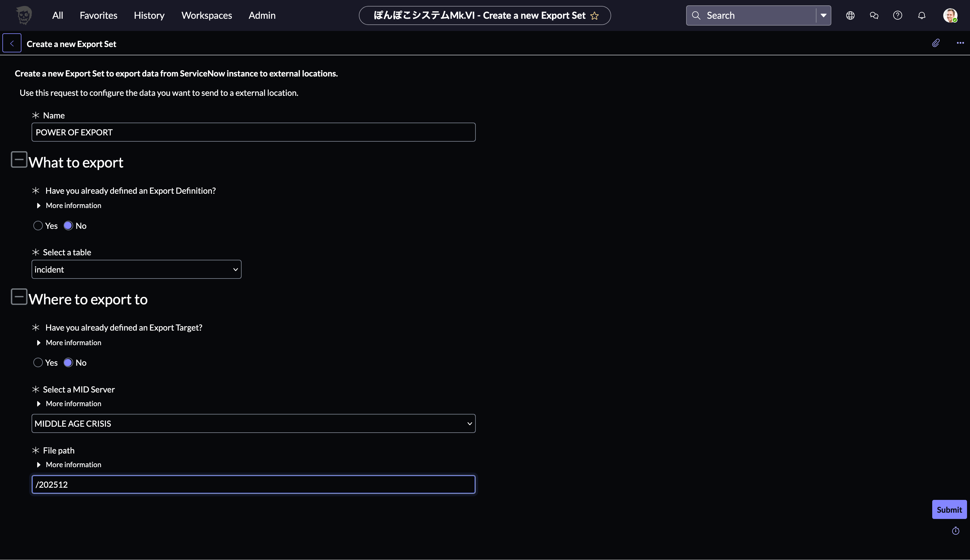Select Yes for Export Definition defined
970x560 pixels.
(38, 226)
